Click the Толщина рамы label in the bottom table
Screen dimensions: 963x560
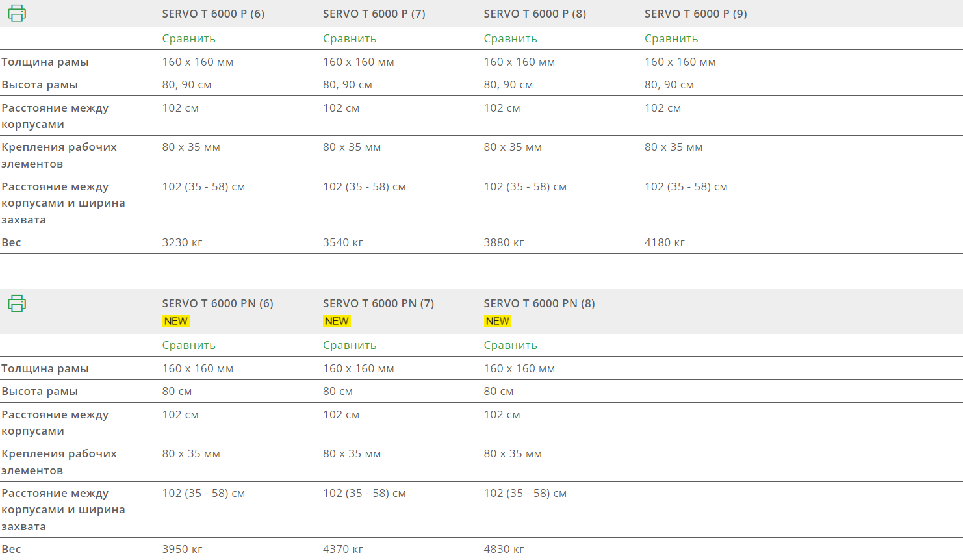[x=45, y=368]
